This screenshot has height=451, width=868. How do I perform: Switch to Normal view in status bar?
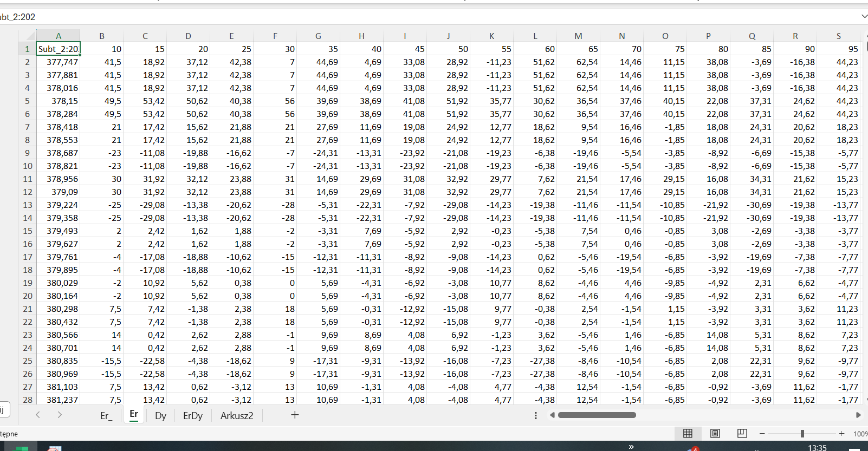(688, 433)
